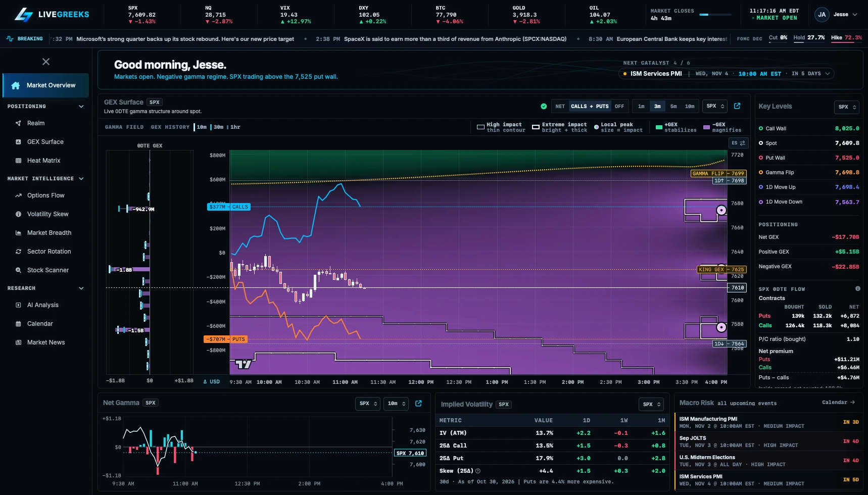868x495 pixels.
Task: Open SPX symbol dropdown in GEX Surface
Action: [715, 106]
